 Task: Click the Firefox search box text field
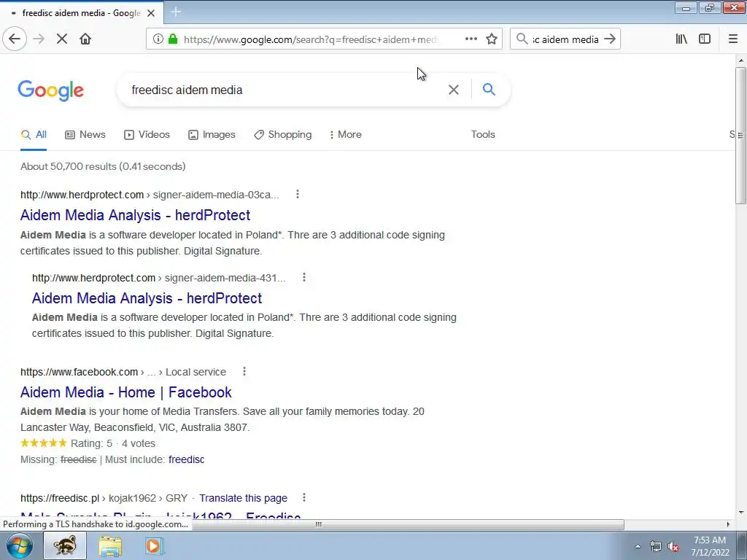coord(565,39)
